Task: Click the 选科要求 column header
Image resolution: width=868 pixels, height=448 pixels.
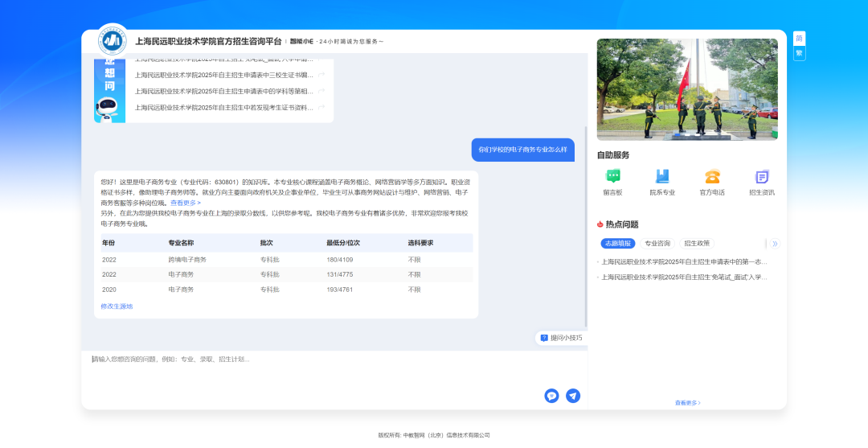Action: pyautogui.click(x=420, y=243)
